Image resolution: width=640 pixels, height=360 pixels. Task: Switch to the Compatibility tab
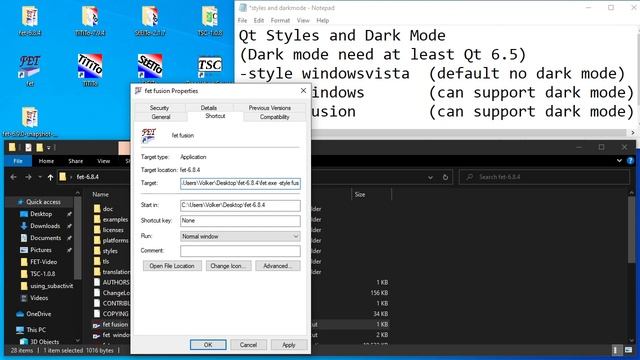click(274, 117)
